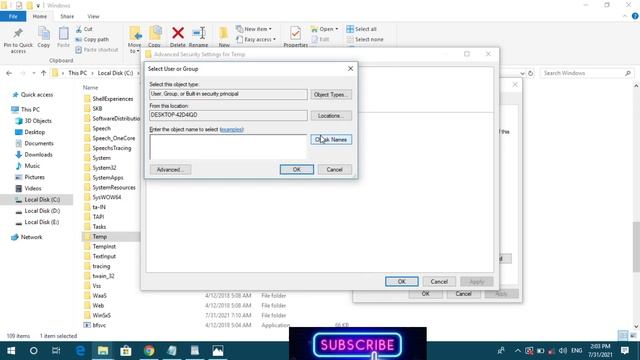This screenshot has width=640, height=360.
Task: Open Windows Start menu
Action: 11,351
